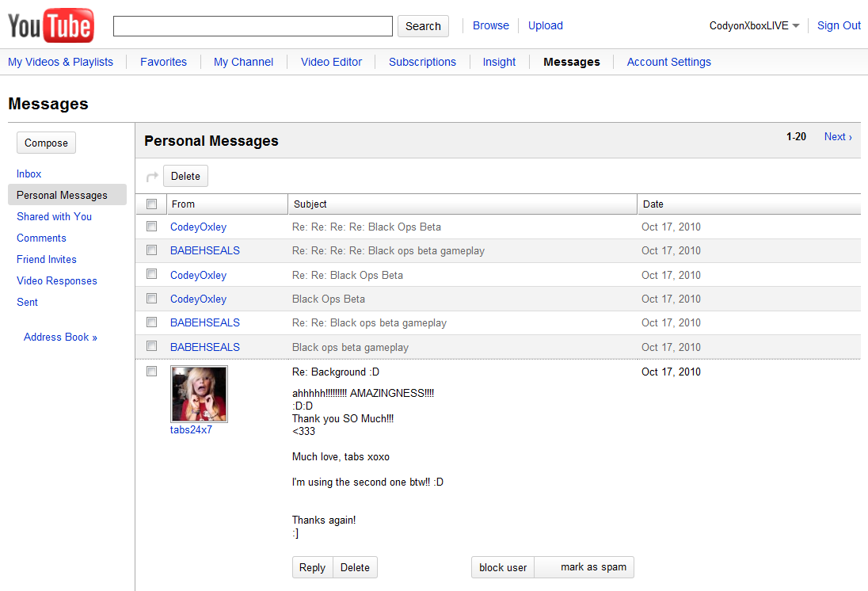Viewport: 868px width, 591px height.
Task: Open the Address Book link
Action: pyautogui.click(x=60, y=337)
